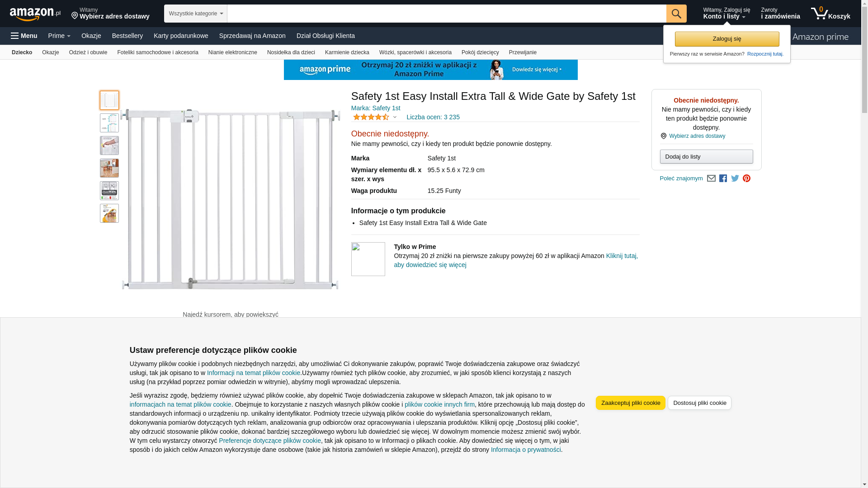Share product on Facebook icon
This screenshot has width=868, height=488.
click(723, 178)
